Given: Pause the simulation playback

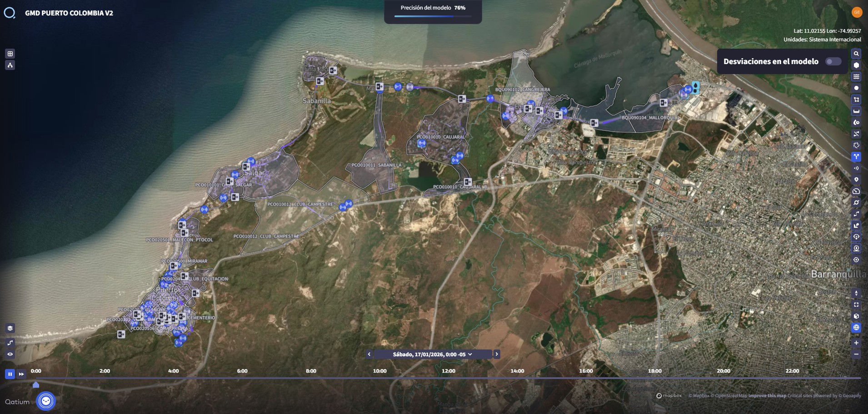Looking at the screenshot, I should click(x=10, y=374).
